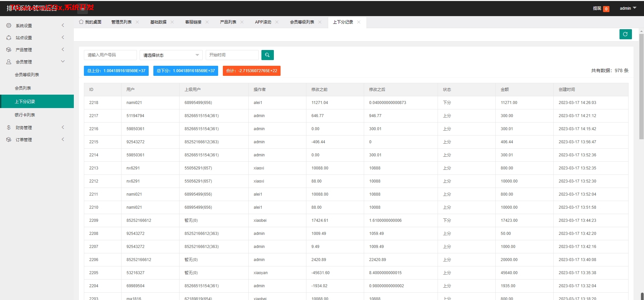644x300 pixels.
Task: Close the 上下分记录 tab
Action: point(359,22)
